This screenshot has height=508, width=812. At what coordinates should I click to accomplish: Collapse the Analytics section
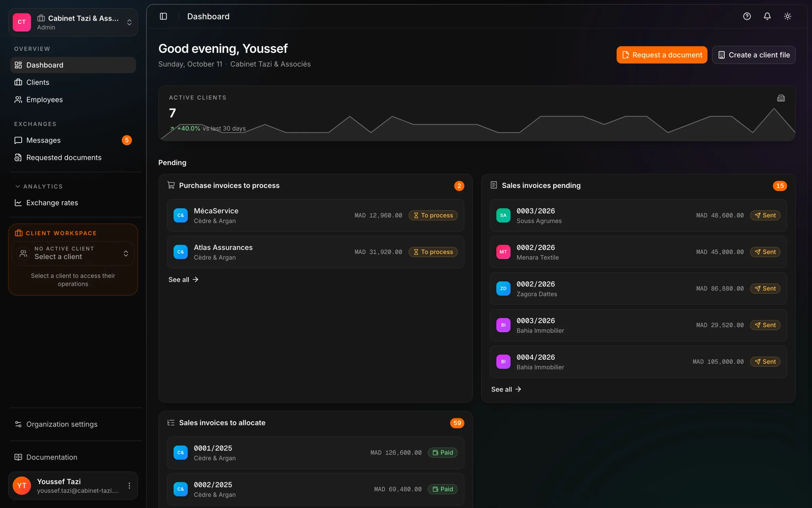tap(39, 186)
